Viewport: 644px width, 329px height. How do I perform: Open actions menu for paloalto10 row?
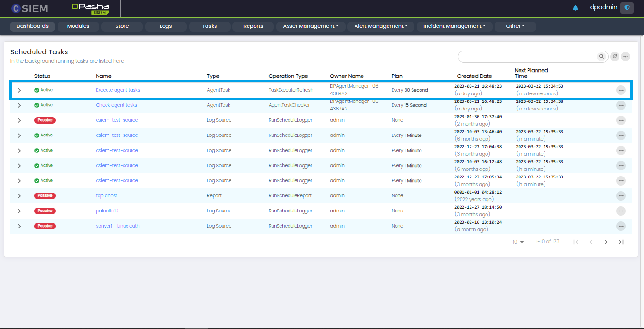coord(621,211)
